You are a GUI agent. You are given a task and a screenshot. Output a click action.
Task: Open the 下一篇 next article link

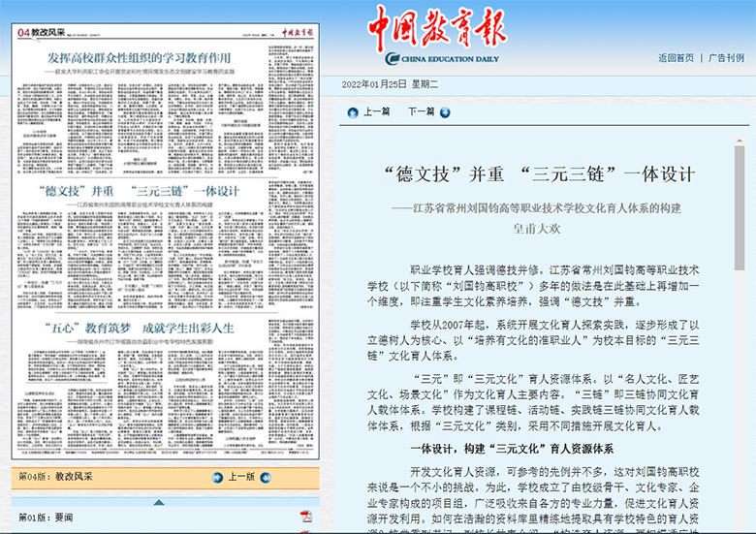point(422,111)
